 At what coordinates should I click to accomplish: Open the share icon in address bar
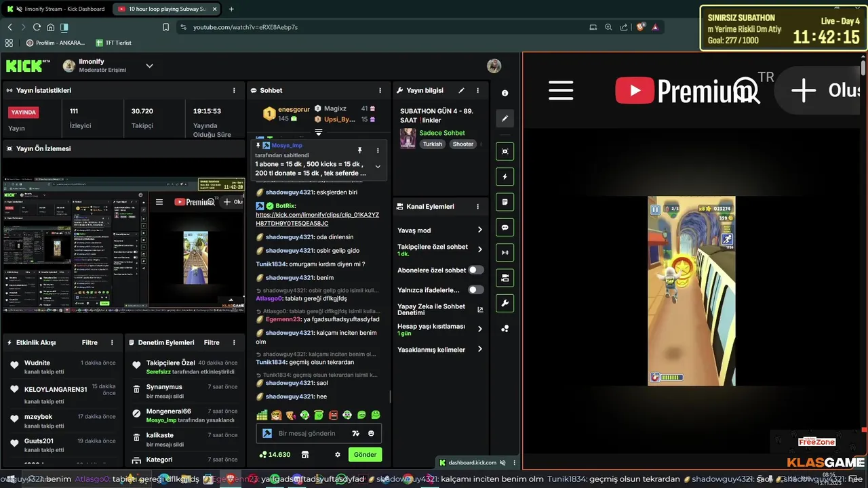point(623,27)
